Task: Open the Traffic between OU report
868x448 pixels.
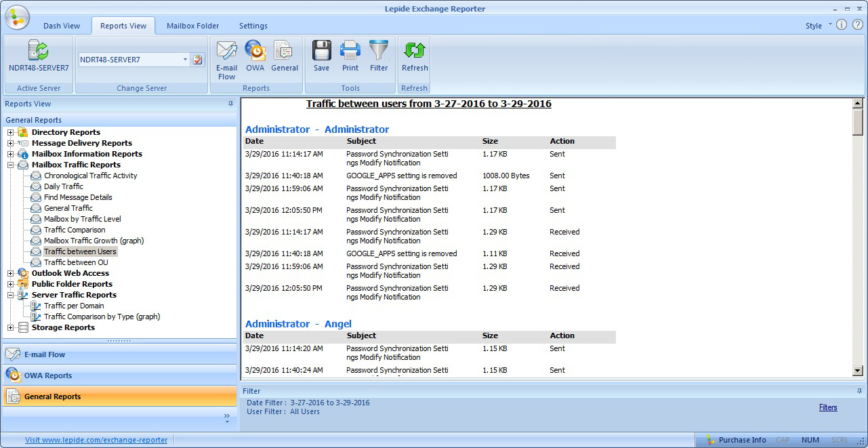Action: click(76, 262)
